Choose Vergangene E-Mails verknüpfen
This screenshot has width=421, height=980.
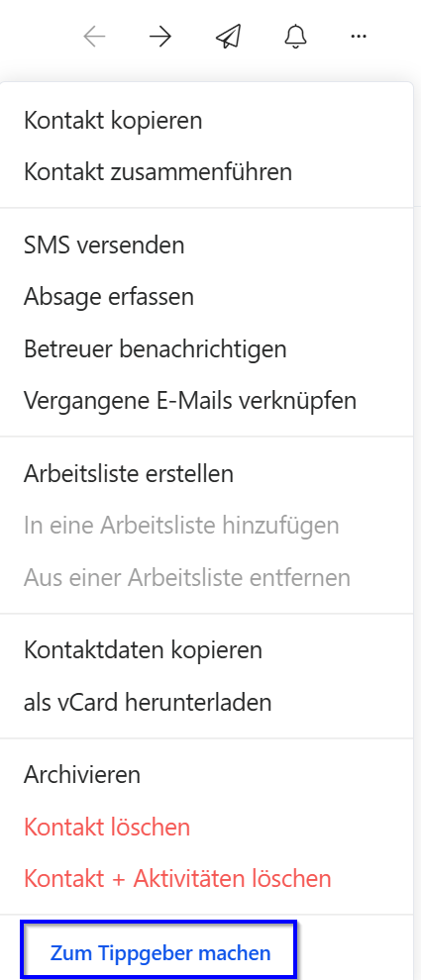click(x=206, y=400)
